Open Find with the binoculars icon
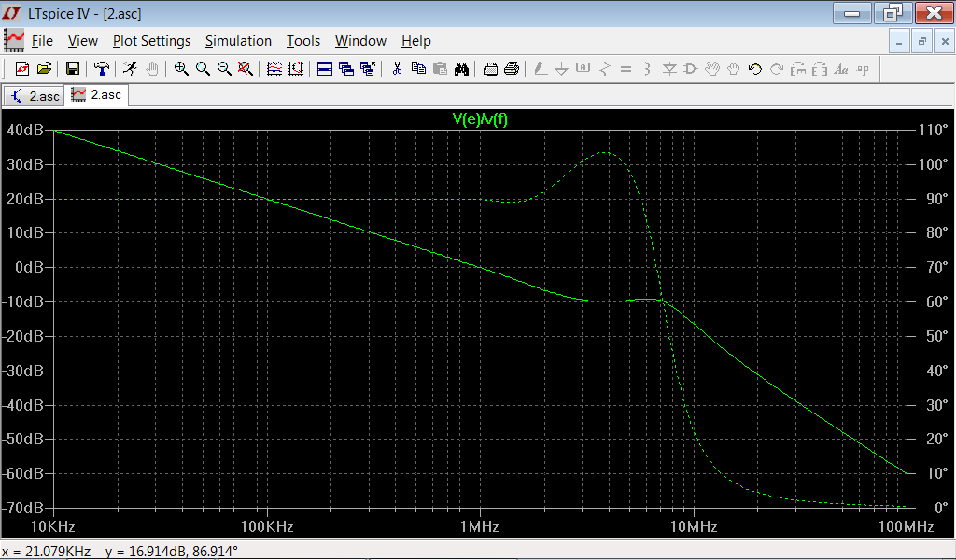This screenshot has width=956, height=560. click(461, 69)
